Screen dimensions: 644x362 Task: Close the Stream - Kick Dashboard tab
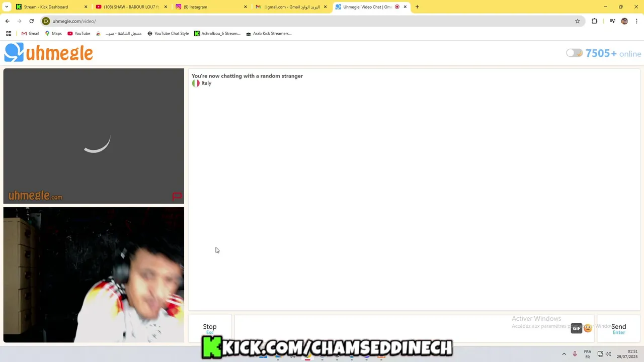[x=86, y=7]
